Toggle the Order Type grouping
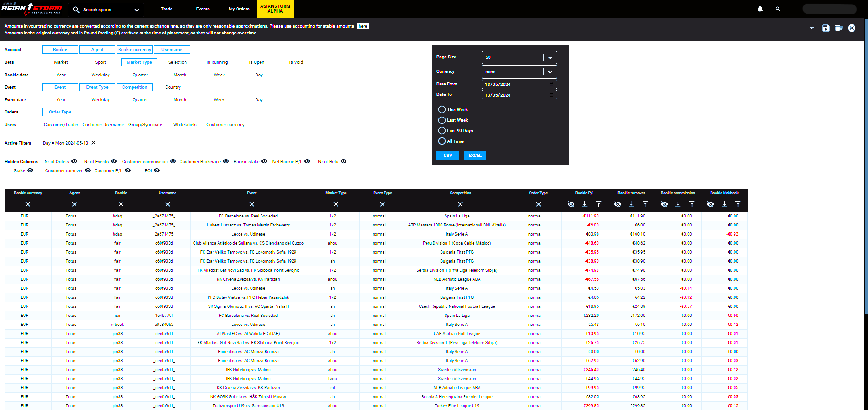 [x=60, y=112]
